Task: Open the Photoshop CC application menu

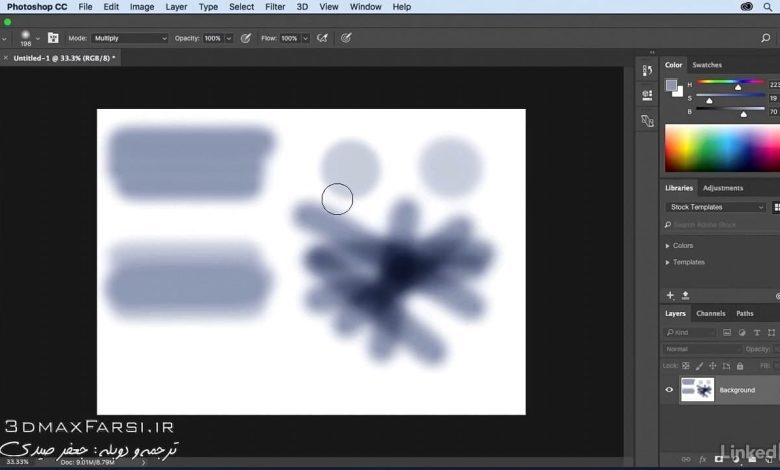Action: pyautogui.click(x=37, y=7)
